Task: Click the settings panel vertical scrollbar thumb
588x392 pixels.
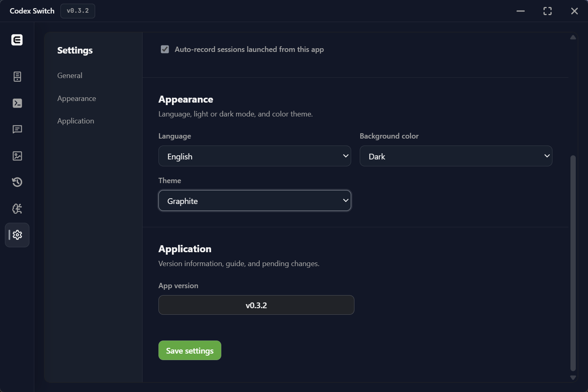Action: click(x=573, y=263)
